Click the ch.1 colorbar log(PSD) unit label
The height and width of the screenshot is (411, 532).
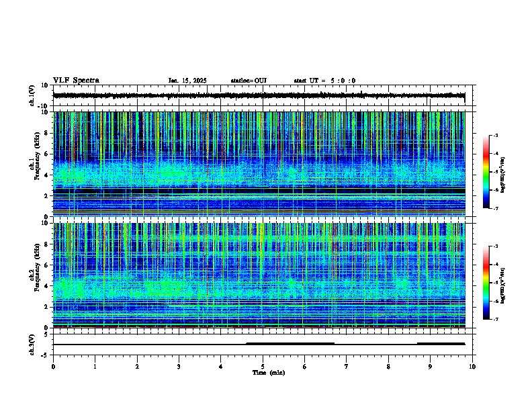pyautogui.click(x=503, y=175)
